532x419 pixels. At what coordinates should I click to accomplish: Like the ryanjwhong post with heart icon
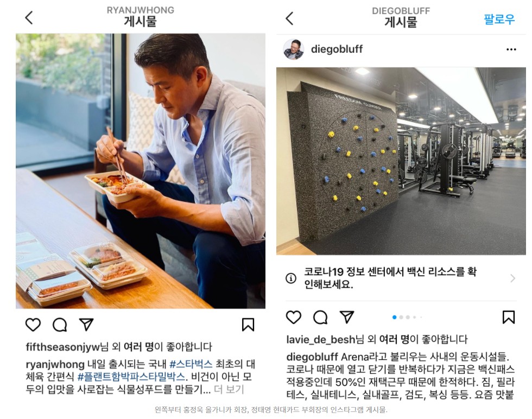[33, 325]
